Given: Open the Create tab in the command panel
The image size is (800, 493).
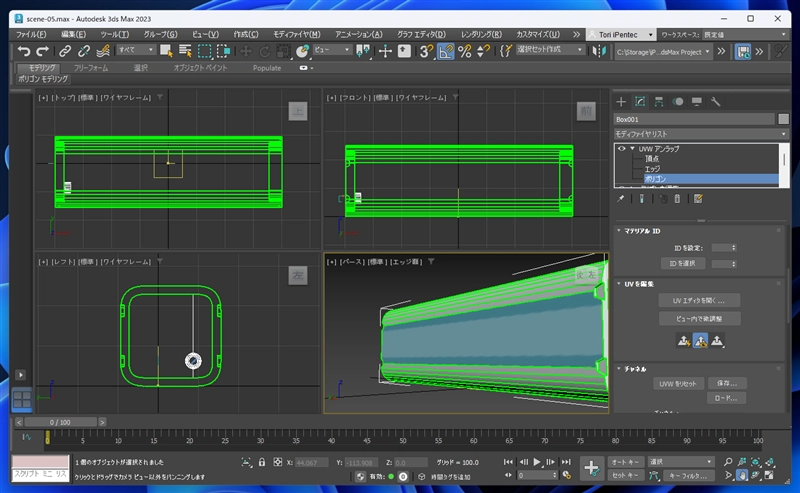Looking at the screenshot, I should click(x=621, y=101).
